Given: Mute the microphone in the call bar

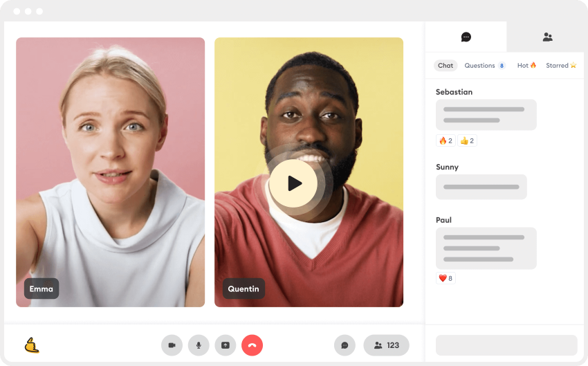Looking at the screenshot, I should (199, 345).
